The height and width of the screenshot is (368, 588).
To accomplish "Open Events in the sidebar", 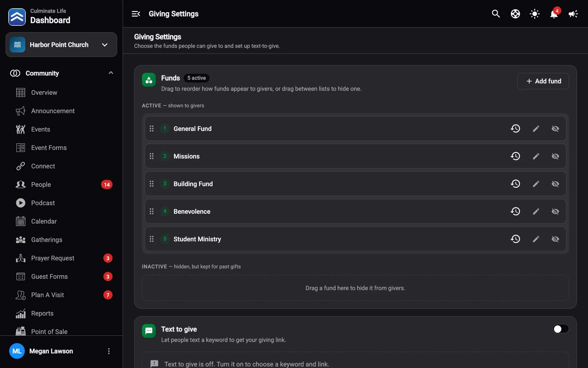I will pos(61,129).
